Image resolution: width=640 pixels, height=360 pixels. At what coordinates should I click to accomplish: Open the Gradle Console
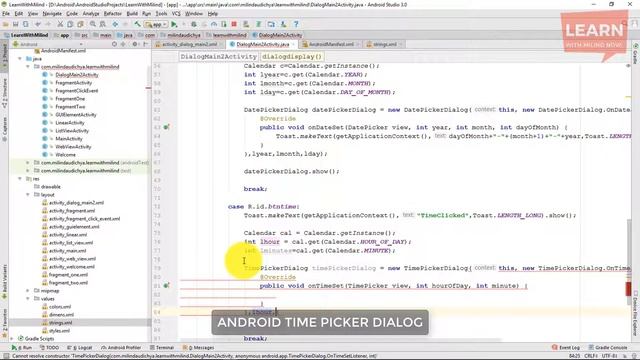coord(608,348)
